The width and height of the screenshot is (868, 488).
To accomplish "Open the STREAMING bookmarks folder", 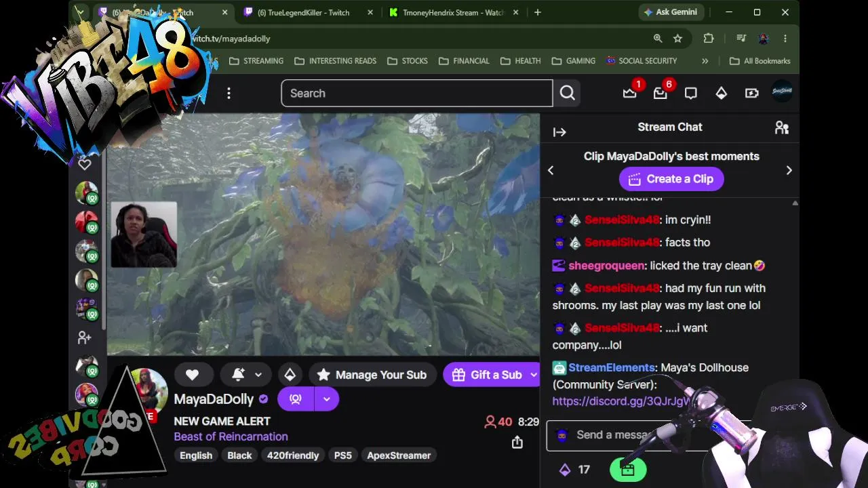I will (256, 61).
